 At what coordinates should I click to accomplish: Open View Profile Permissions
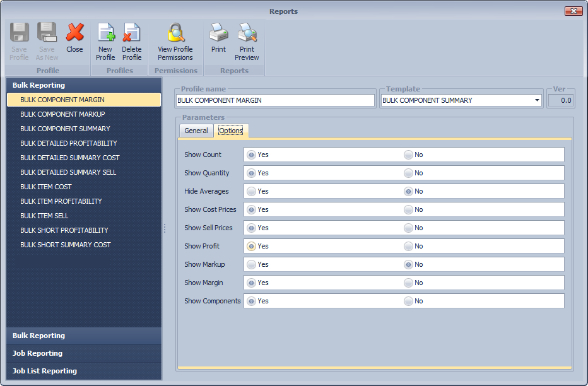175,33
